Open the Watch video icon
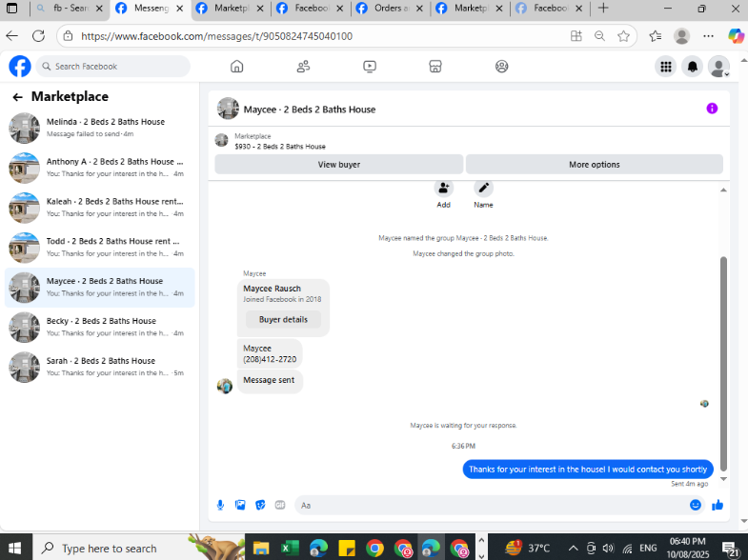 [369, 67]
